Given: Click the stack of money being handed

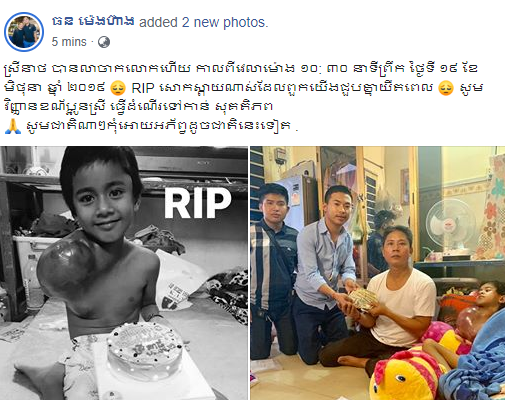Looking at the screenshot, I should click(363, 297).
